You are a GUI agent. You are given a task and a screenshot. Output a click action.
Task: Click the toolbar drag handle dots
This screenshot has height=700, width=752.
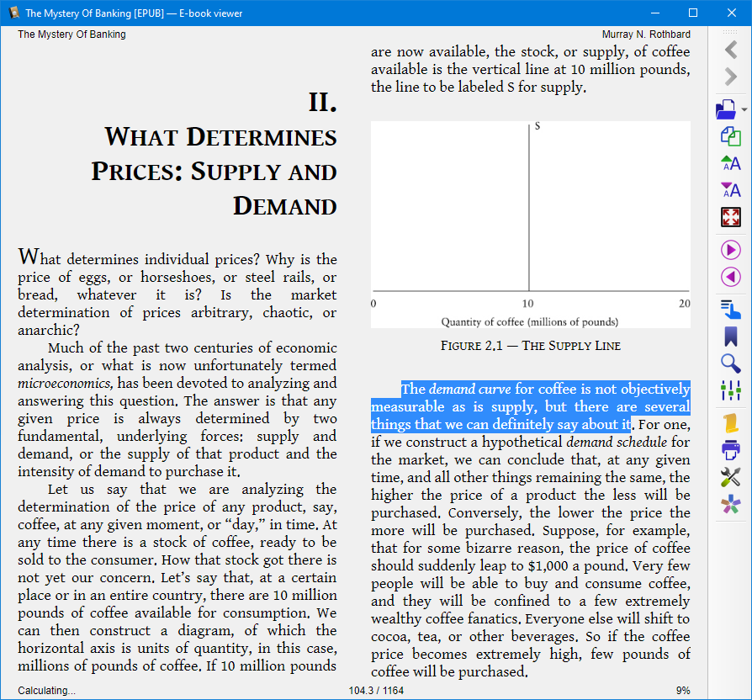(730, 32)
